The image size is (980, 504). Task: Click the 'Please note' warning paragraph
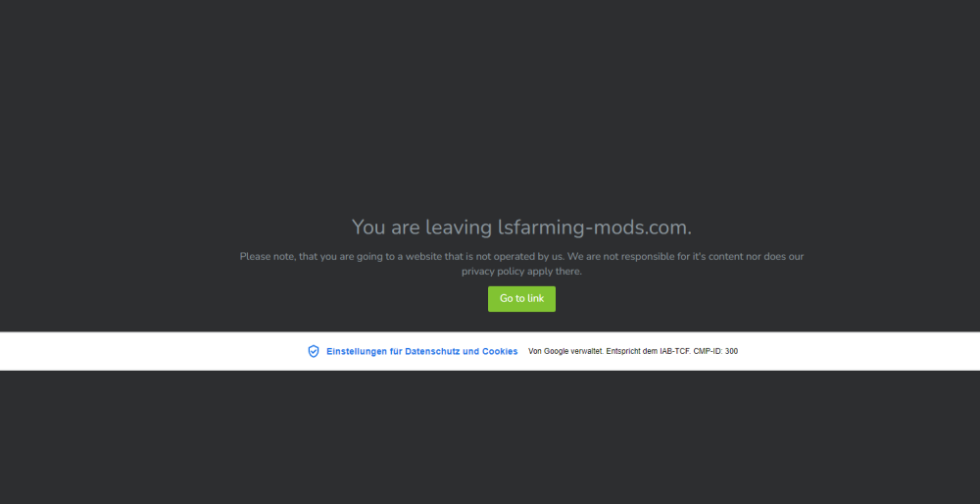[521, 264]
